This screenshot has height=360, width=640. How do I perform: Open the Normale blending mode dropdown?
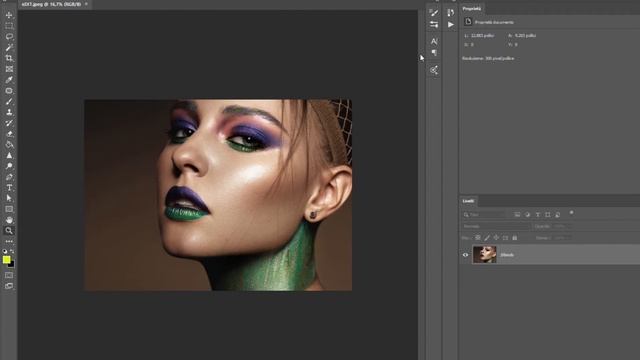(x=496, y=226)
